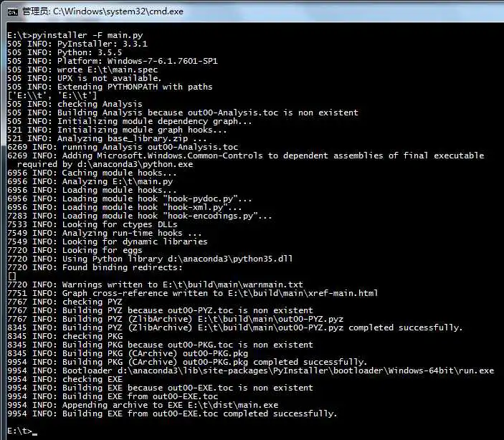The height and width of the screenshot is (440, 504).
Task: Click 'Extending PYTHONPATH with paths' line
Action: pos(110,87)
